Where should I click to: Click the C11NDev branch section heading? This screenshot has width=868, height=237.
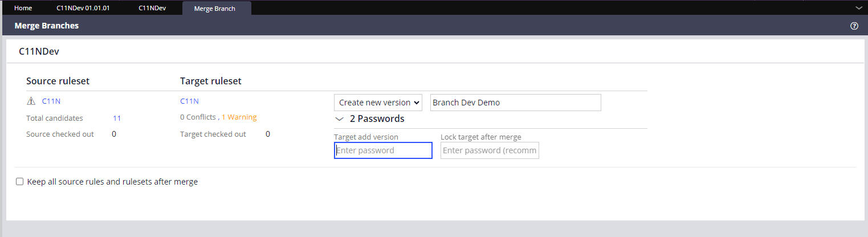[39, 51]
